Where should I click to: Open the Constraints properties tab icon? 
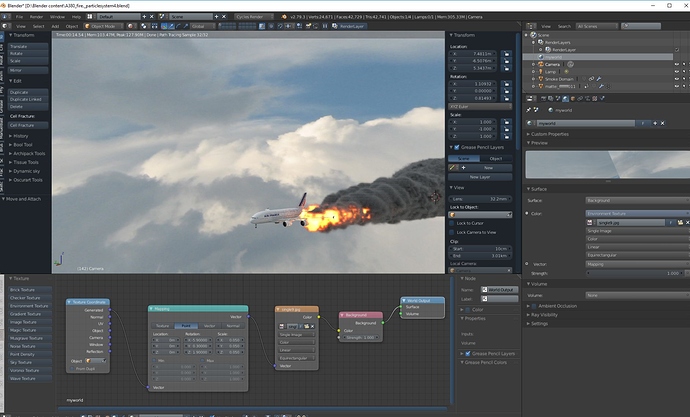pyautogui.click(x=580, y=99)
